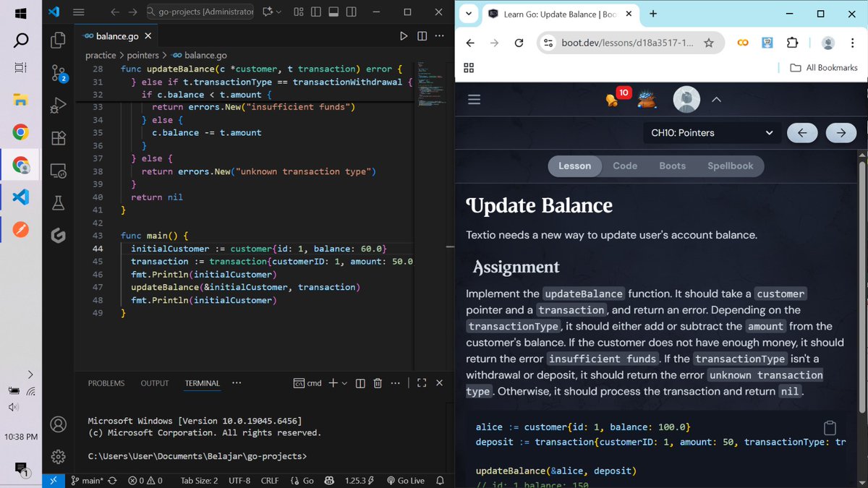Image resolution: width=868 pixels, height=488 pixels.
Task: Switch to the OUTPUT panel tab
Action: [x=154, y=383]
